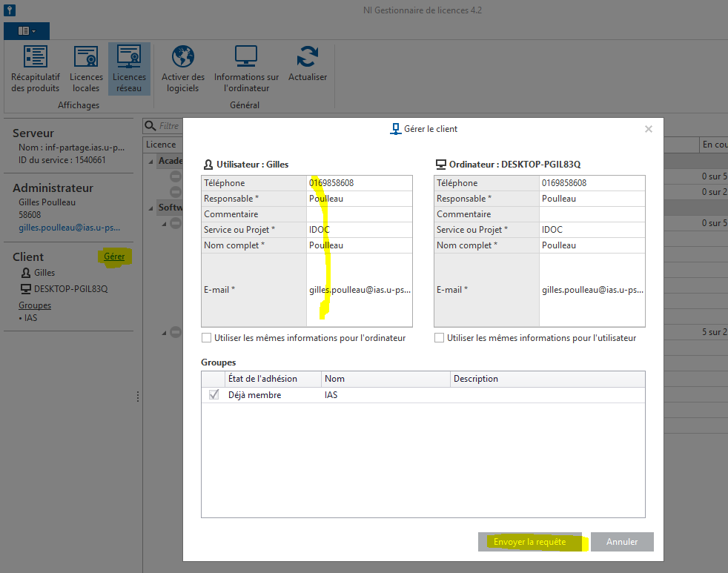Image resolution: width=728 pixels, height=573 pixels.
Task: Open the blue application menu dropdown
Action: tap(27, 30)
